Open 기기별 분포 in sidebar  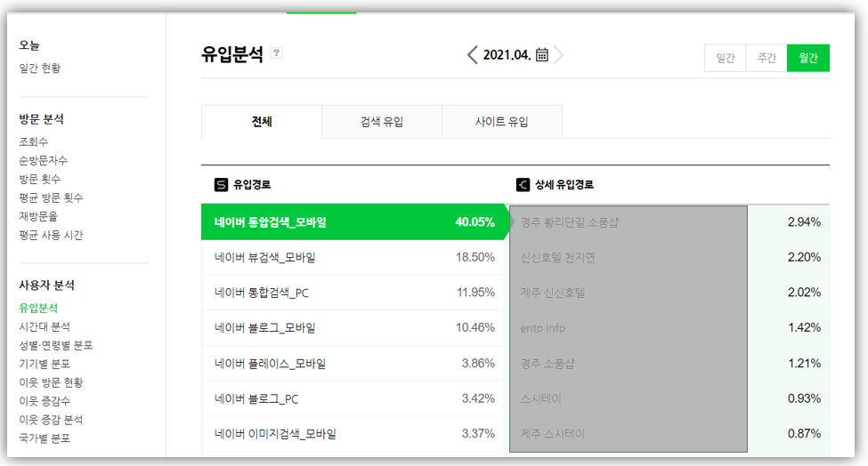click(x=45, y=364)
